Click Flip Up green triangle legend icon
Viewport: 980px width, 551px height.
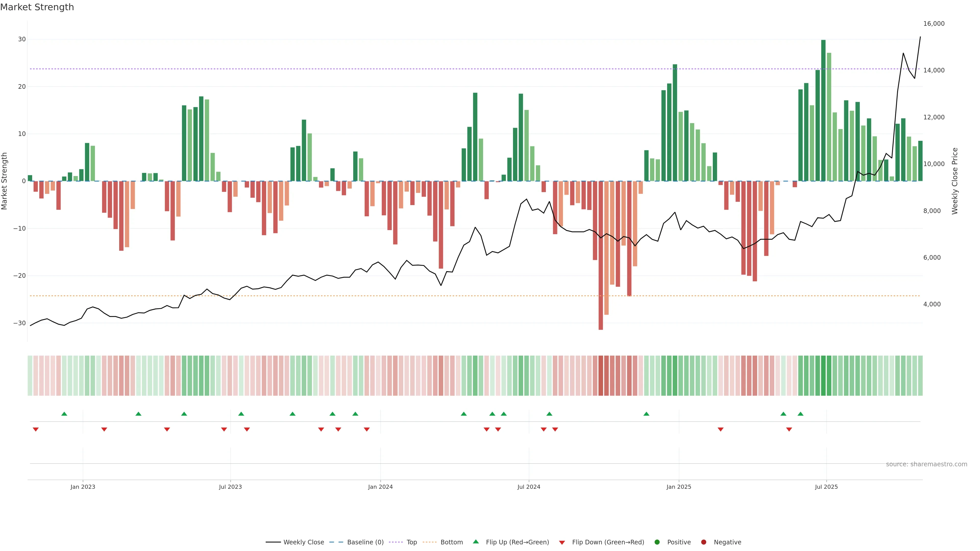475,542
